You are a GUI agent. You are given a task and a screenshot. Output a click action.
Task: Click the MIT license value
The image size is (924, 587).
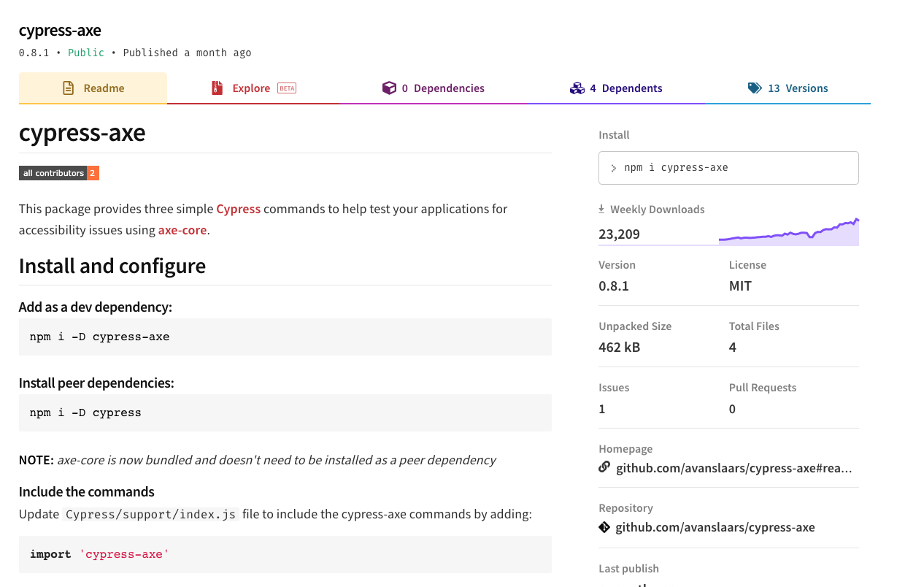tap(740, 286)
